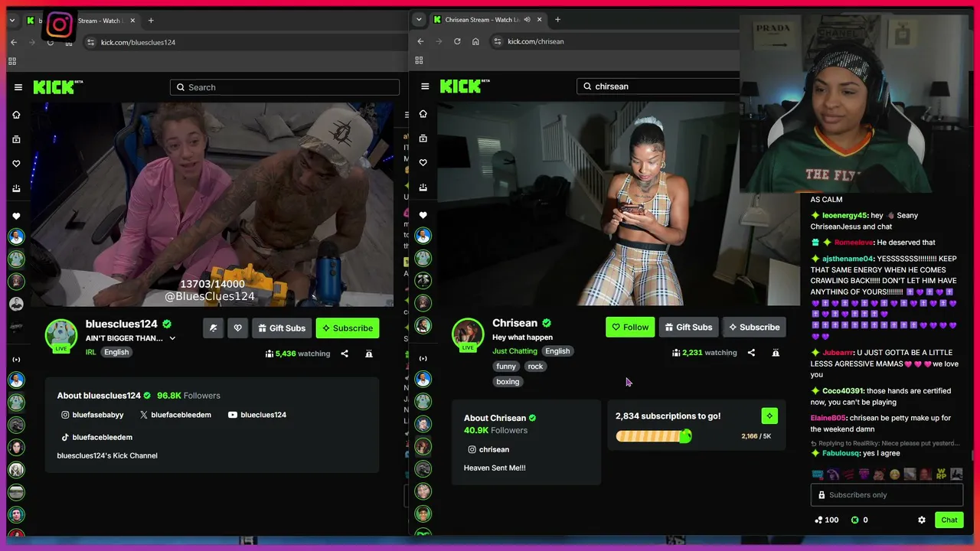Open tab search dropdown in left browser

(x=12, y=21)
